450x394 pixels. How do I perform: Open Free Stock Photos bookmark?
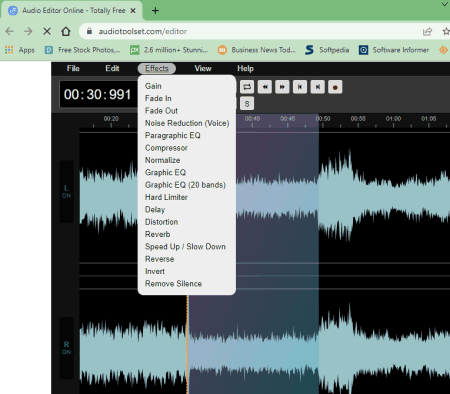(x=82, y=50)
